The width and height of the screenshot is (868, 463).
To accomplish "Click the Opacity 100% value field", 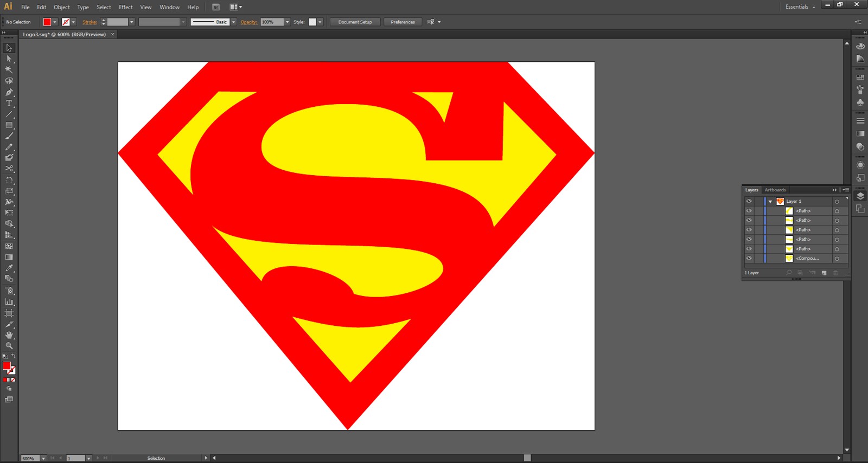I will [x=272, y=22].
